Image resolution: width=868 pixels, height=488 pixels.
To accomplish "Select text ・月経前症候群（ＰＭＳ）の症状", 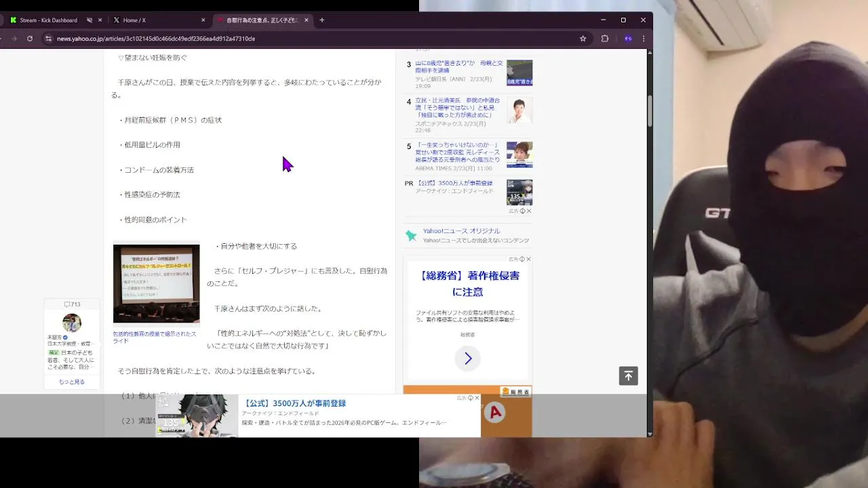I will point(170,120).
